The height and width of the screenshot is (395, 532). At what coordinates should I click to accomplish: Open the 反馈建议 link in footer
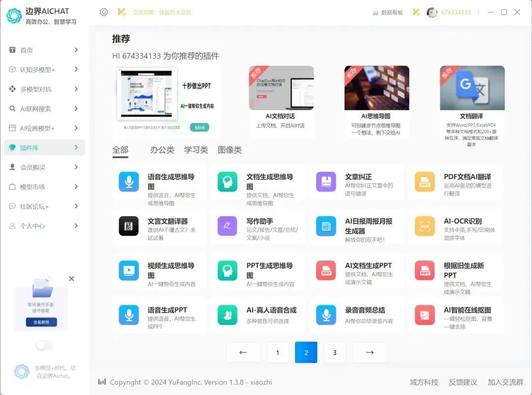pos(463,382)
